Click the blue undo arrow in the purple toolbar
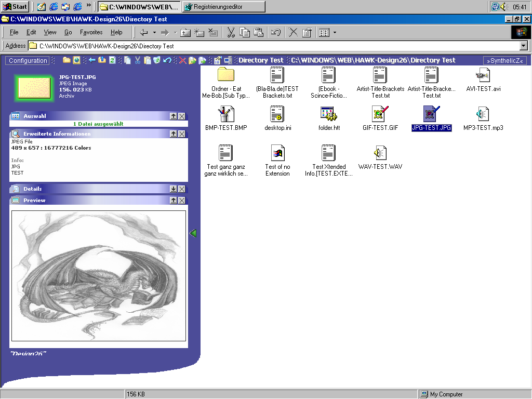Viewport: 532px width, 399px height. click(x=167, y=60)
